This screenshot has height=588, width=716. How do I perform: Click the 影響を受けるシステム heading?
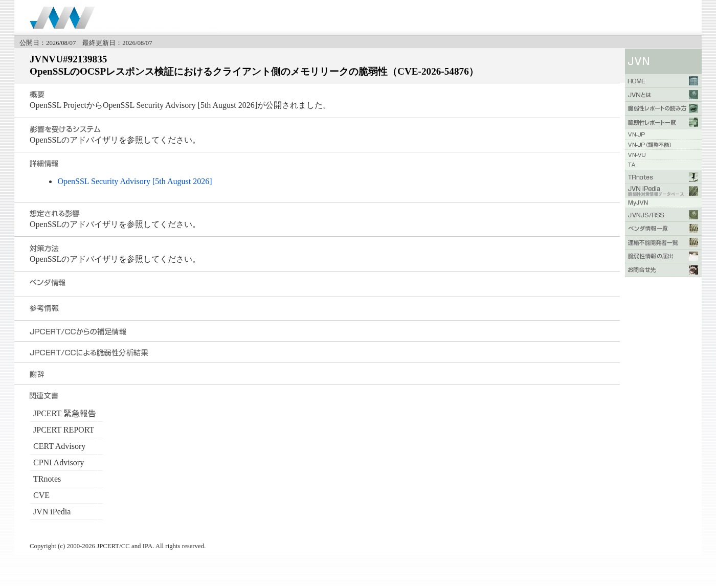65,129
